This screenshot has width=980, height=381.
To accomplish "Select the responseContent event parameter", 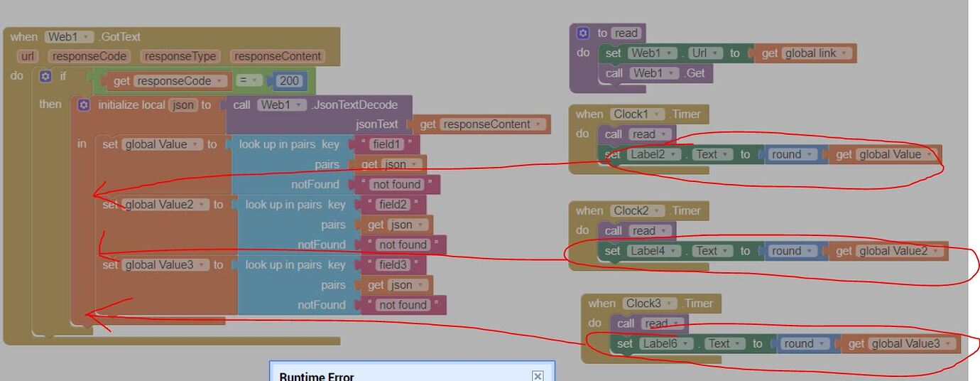I will pyautogui.click(x=278, y=56).
